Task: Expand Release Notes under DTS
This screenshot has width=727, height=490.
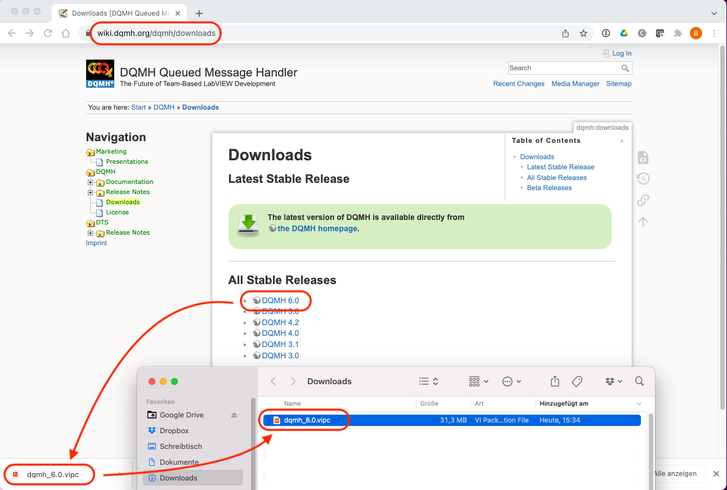Action: click(90, 233)
